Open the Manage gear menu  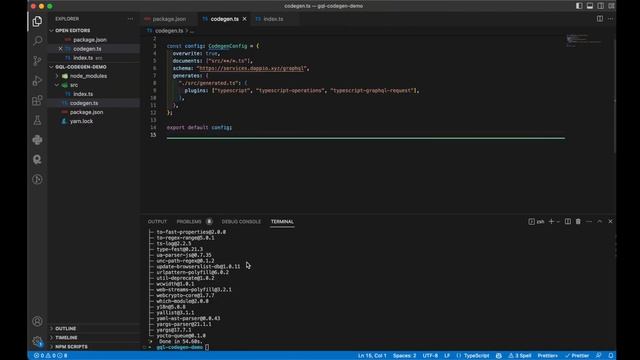tap(37, 341)
